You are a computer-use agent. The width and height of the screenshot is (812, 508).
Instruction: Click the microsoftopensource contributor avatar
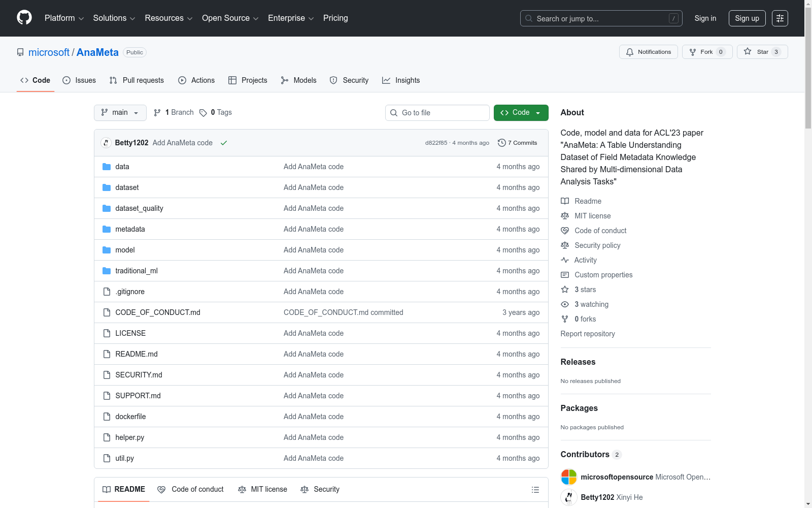pos(569,477)
